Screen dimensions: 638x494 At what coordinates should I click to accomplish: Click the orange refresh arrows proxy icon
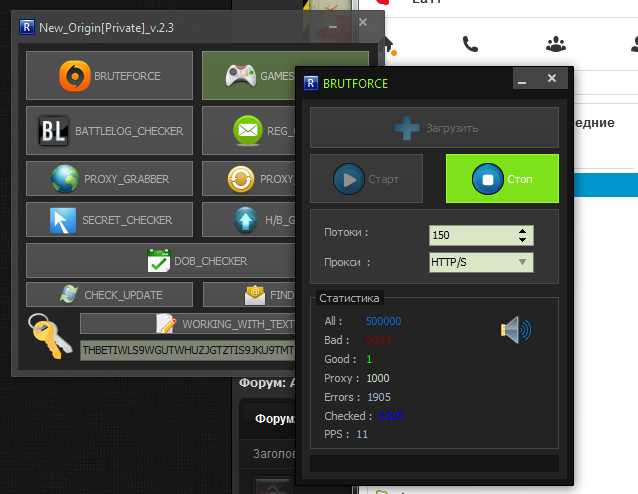click(241, 179)
